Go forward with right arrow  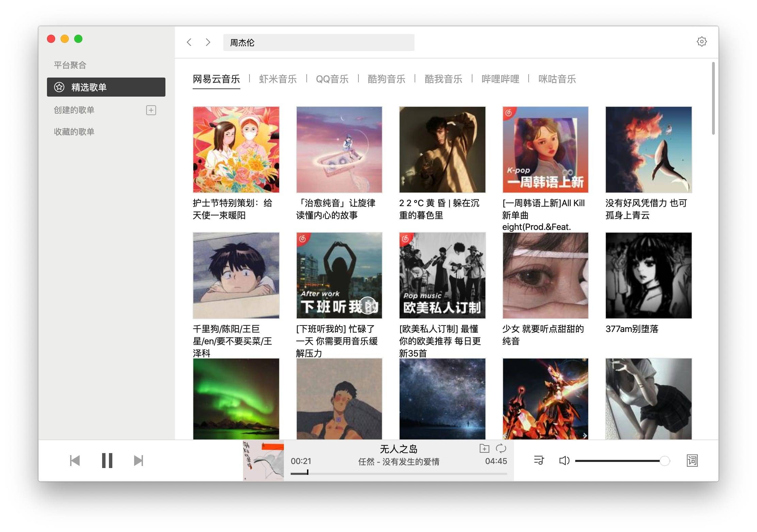[x=208, y=42]
